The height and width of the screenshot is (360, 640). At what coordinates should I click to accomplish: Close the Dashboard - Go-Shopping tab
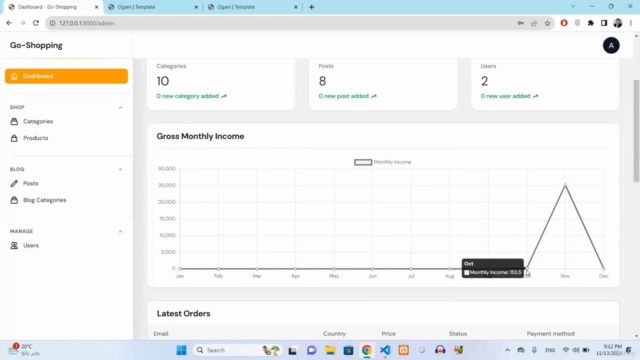click(x=97, y=7)
